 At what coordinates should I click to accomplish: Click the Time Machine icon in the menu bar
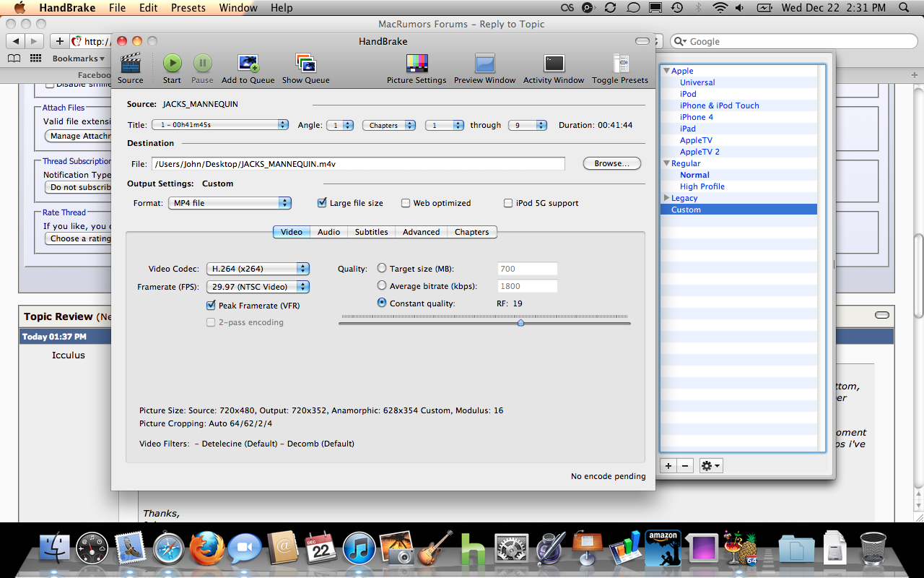(x=676, y=8)
